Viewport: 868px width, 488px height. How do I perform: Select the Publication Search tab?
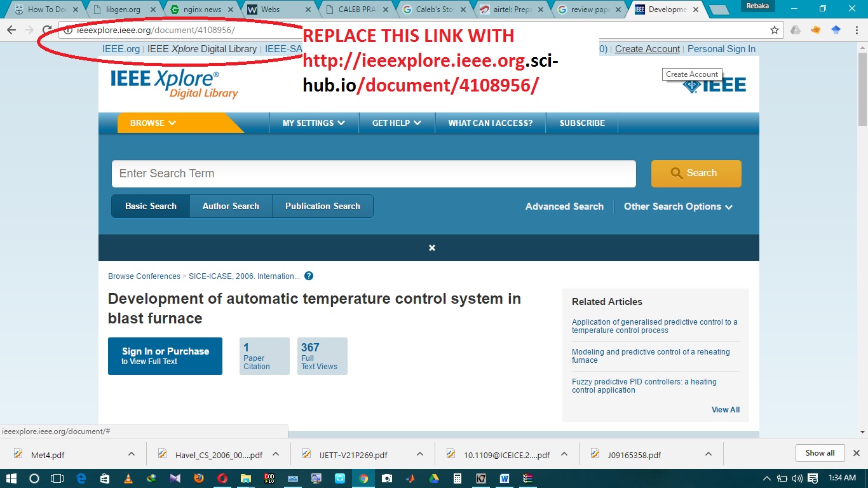323,207
